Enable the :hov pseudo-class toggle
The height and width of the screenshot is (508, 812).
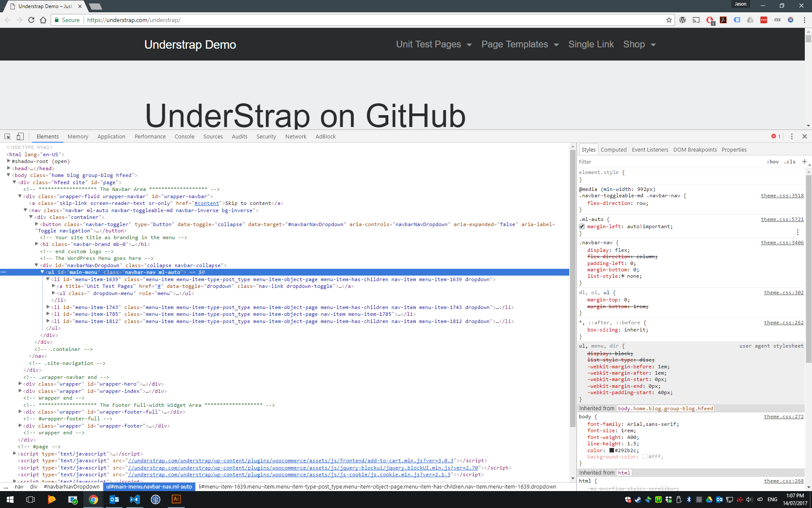[773, 162]
